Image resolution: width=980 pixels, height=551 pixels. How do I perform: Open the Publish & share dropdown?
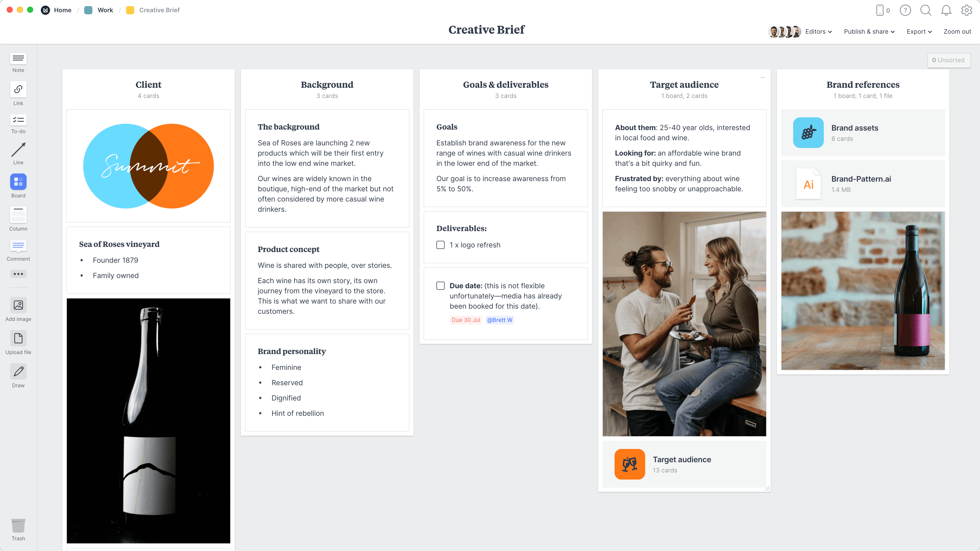tap(869, 32)
